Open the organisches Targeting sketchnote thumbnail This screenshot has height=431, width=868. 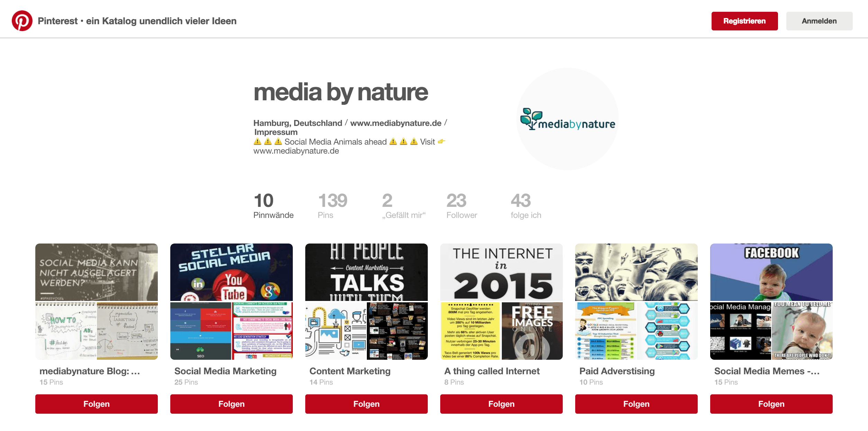(x=127, y=331)
